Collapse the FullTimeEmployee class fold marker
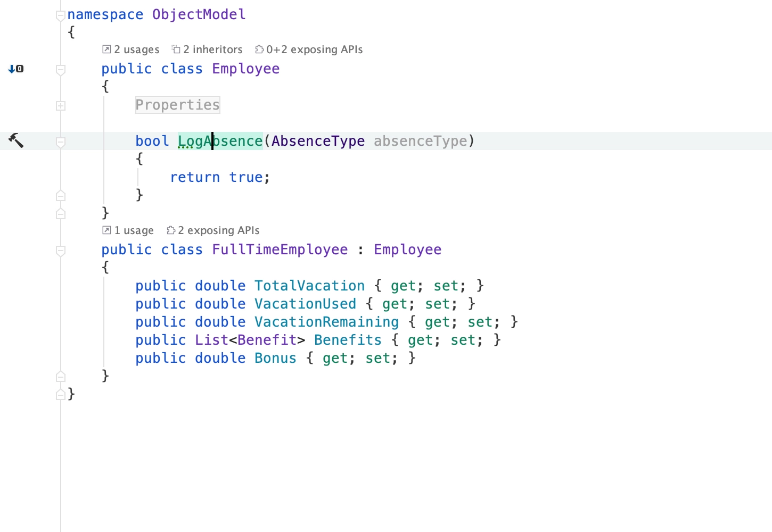Image resolution: width=772 pixels, height=532 pixels. [x=61, y=251]
